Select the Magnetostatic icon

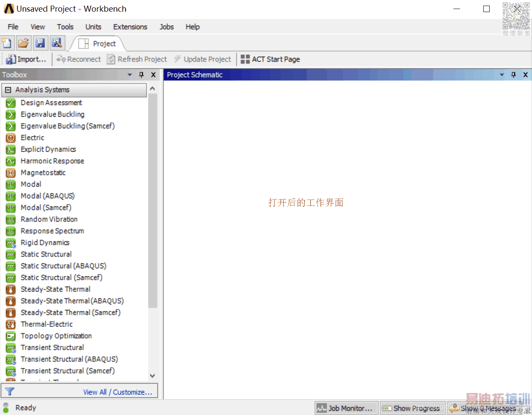(x=11, y=173)
